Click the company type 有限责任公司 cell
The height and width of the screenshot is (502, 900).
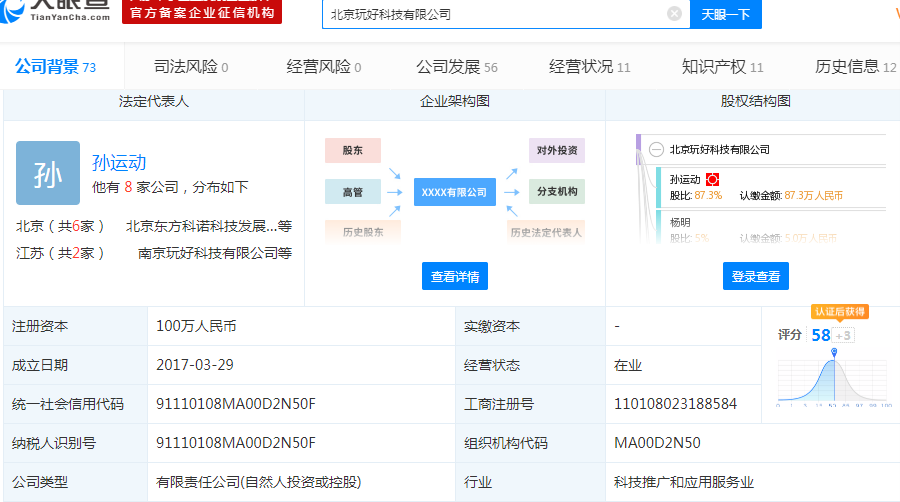301,482
